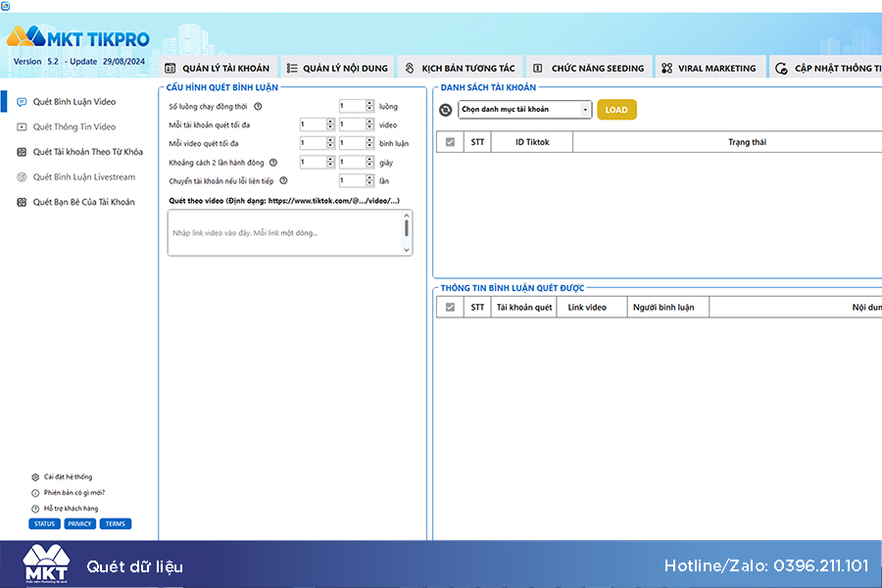Image resolution: width=882 pixels, height=588 pixels.
Task: Adjust the bình luận spinner arrows
Action: point(369,143)
